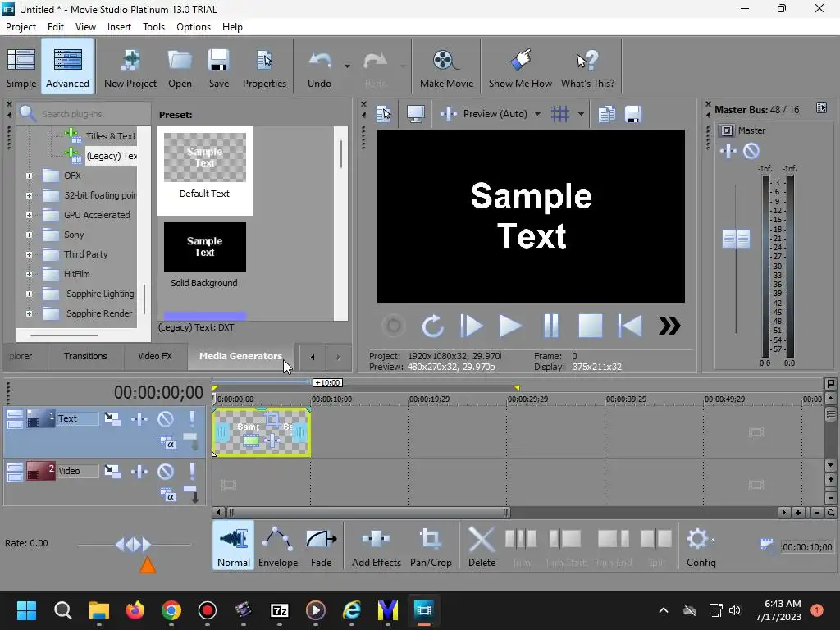Click the Undo arrow icon
This screenshot has height=630, width=840.
click(320, 61)
